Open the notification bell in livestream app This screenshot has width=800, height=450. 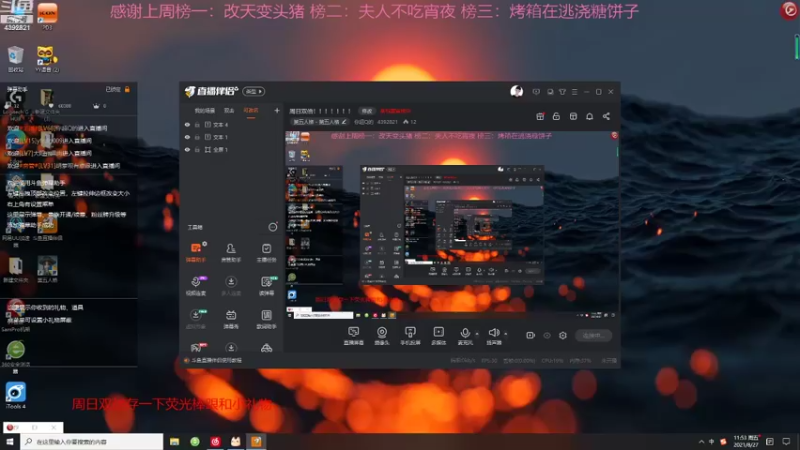pos(589,116)
